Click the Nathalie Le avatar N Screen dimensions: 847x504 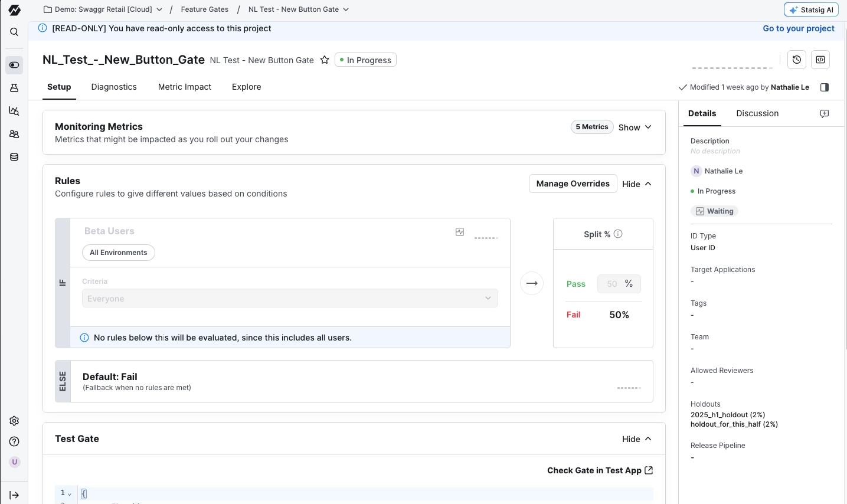(x=696, y=171)
